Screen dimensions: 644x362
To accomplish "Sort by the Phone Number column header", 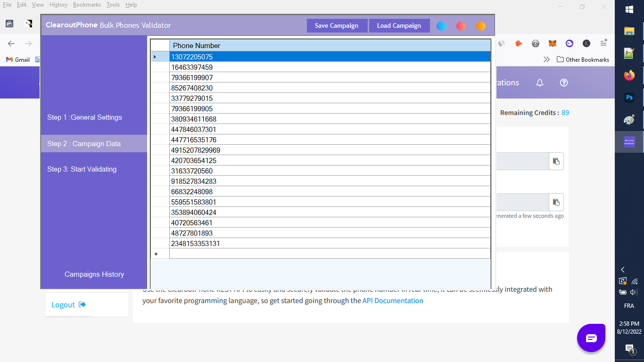I will click(x=330, y=46).
